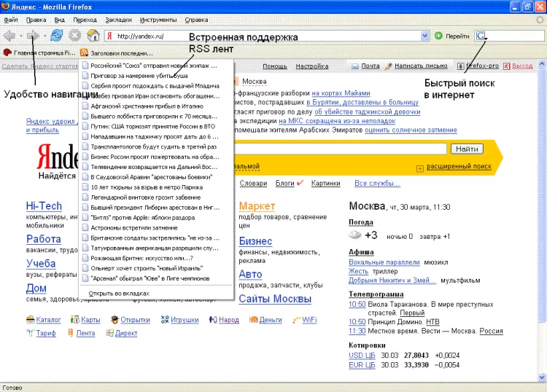Open the Маркет link
547x392 pixels.
click(x=257, y=206)
